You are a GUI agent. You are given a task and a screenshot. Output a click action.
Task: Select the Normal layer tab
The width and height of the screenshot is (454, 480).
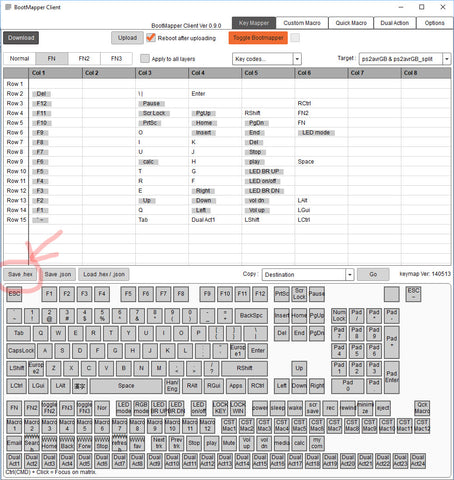tap(19, 59)
